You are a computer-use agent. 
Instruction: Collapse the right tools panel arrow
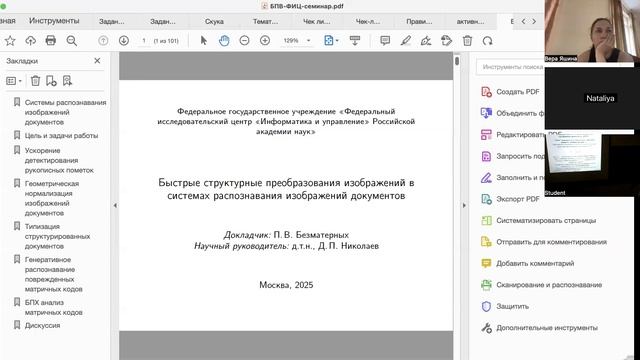point(464,205)
